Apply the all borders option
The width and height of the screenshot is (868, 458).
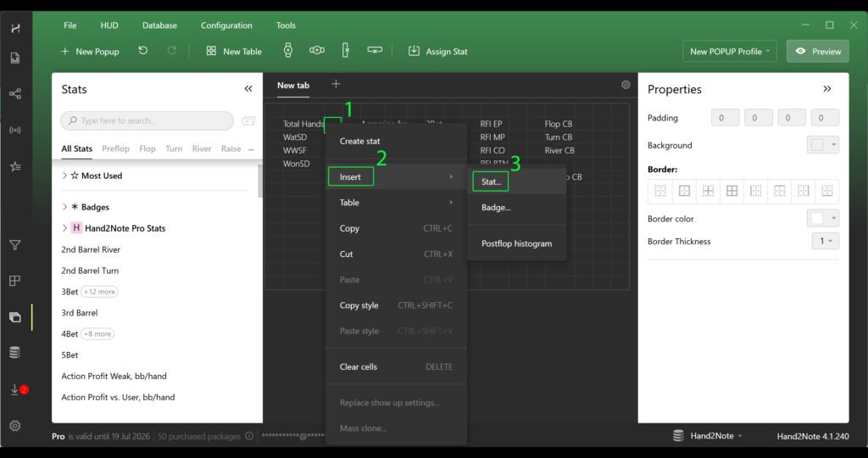732,191
